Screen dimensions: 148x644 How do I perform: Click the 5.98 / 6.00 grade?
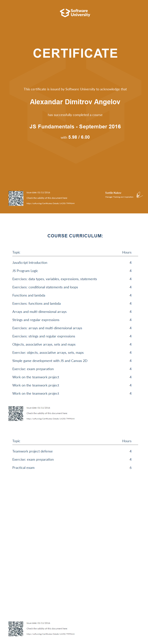point(79,137)
